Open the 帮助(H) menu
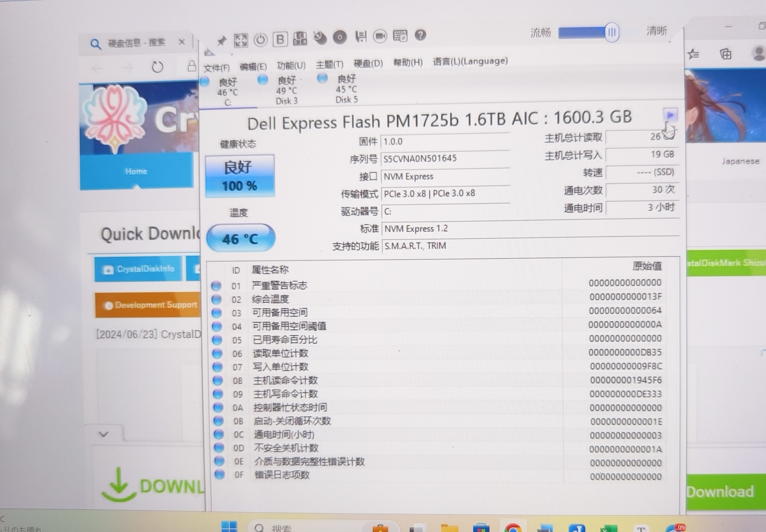The height and width of the screenshot is (532, 766). click(408, 62)
